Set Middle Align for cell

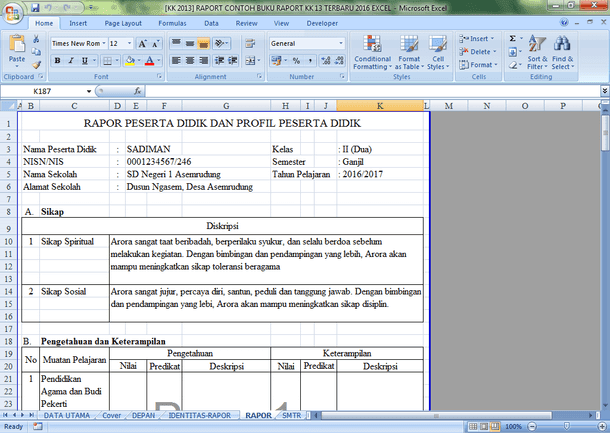pyautogui.click(x=190, y=43)
